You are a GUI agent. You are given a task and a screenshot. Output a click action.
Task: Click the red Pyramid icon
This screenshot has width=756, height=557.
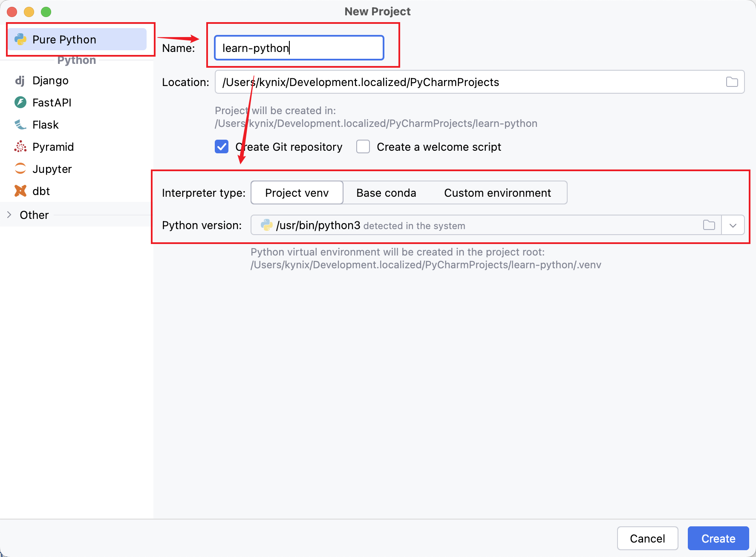click(20, 147)
